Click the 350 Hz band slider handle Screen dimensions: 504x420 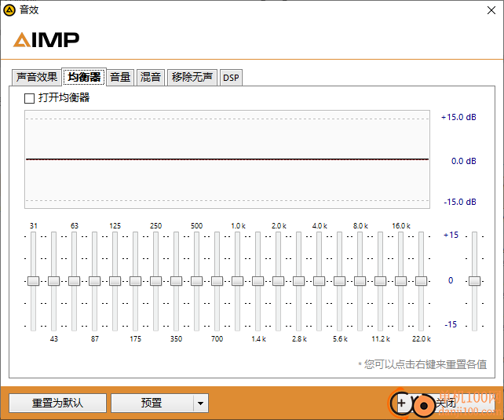[x=176, y=281]
